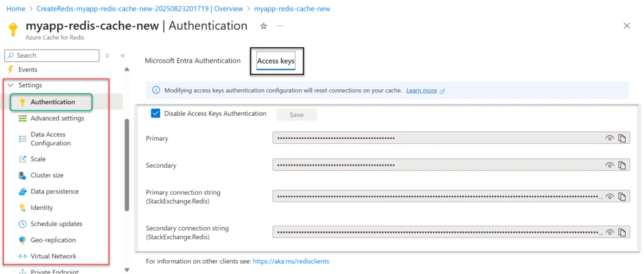Click the Geo-replication globe icon
644x274 pixels.
pyautogui.click(x=23, y=240)
